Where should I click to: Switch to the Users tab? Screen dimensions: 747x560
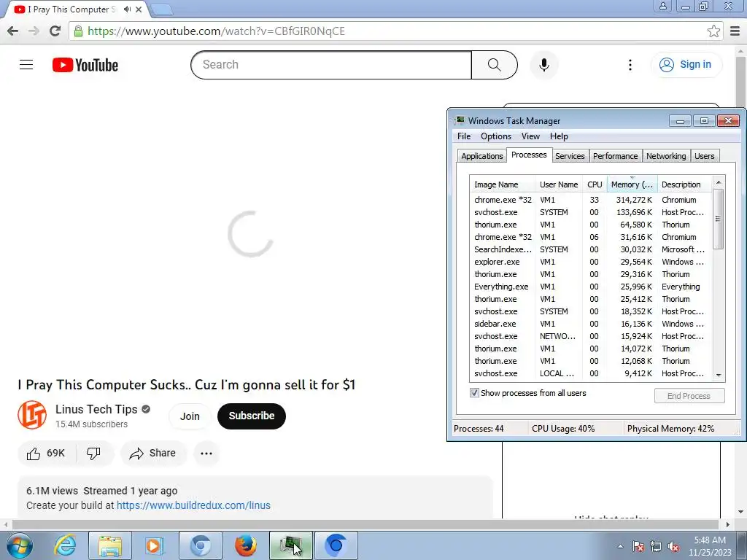tap(704, 156)
